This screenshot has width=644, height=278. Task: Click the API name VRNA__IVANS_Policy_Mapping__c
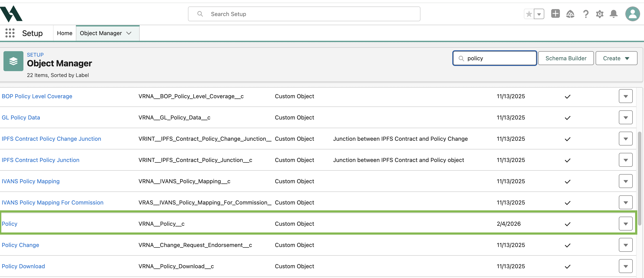(184, 181)
